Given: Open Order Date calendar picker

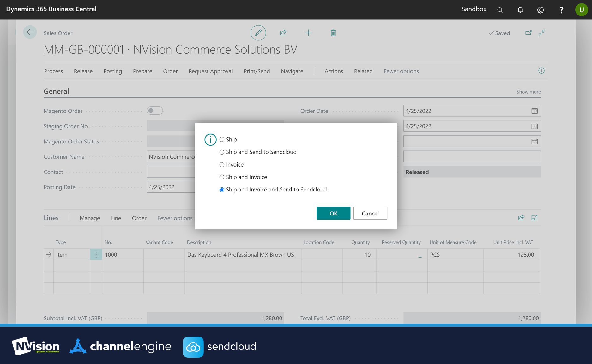Looking at the screenshot, I should 534,111.
